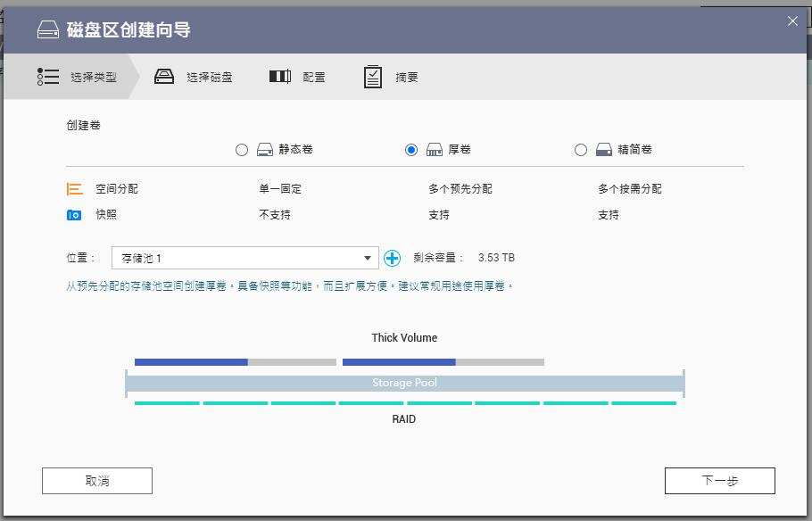This screenshot has width=812, height=521.
Task: Click the 下一步 next button
Action: [x=720, y=480]
